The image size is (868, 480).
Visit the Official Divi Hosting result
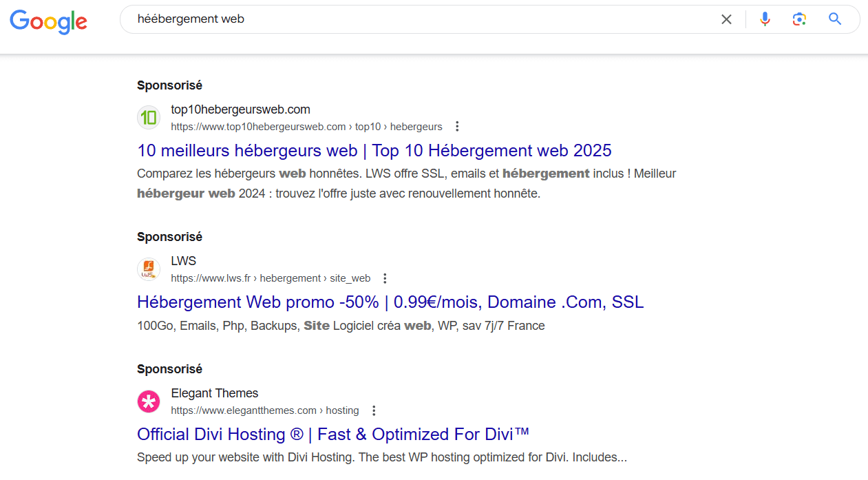click(332, 434)
